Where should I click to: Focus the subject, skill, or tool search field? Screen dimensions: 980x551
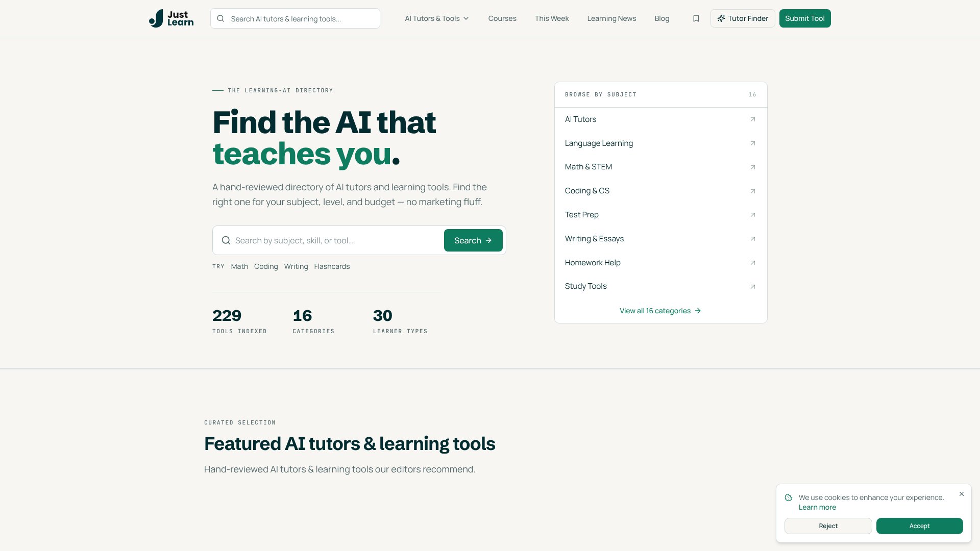click(337, 240)
